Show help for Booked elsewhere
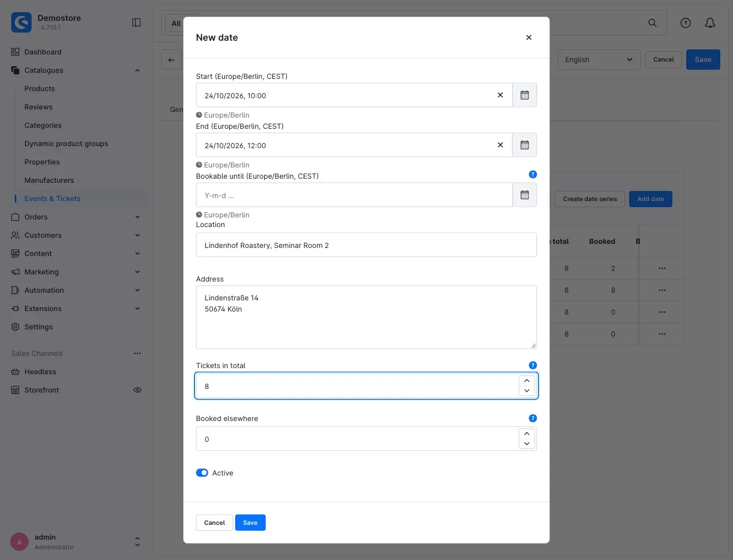The image size is (733, 560). tap(533, 418)
